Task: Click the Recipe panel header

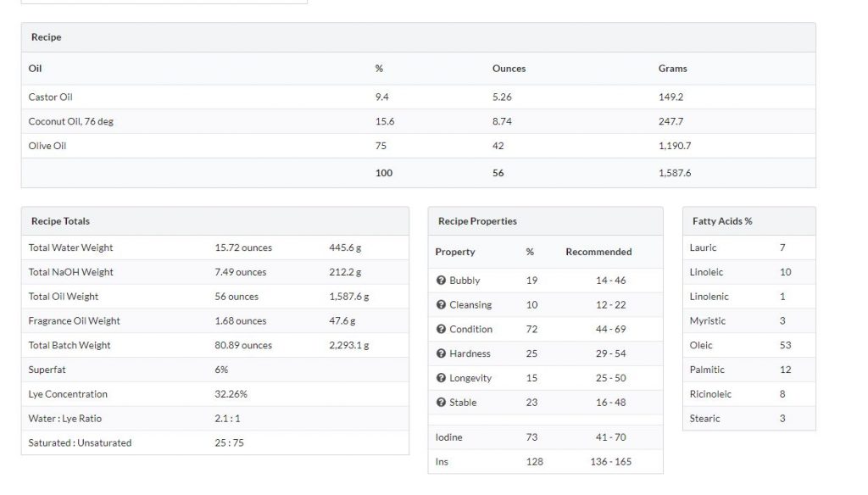Action: click(419, 37)
